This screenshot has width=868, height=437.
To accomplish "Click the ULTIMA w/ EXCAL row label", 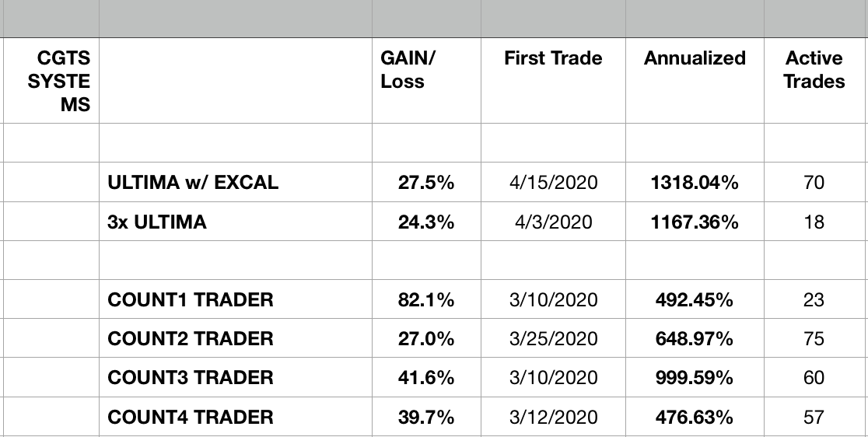I will [x=193, y=184].
